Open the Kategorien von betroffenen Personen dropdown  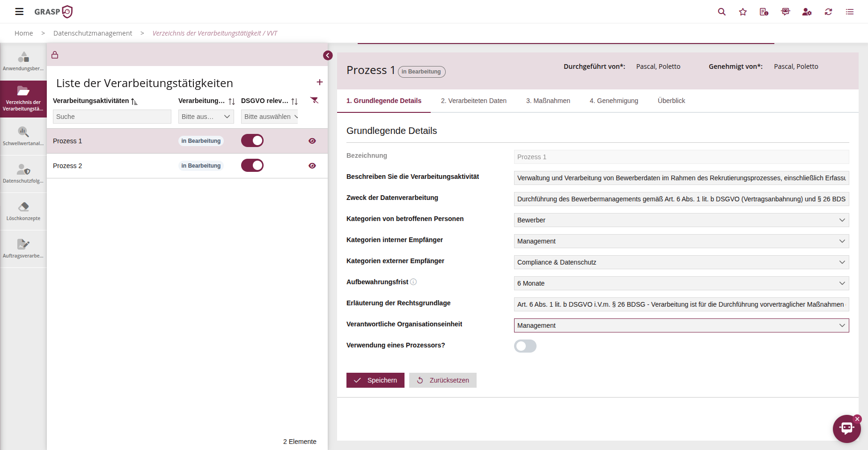tap(681, 220)
